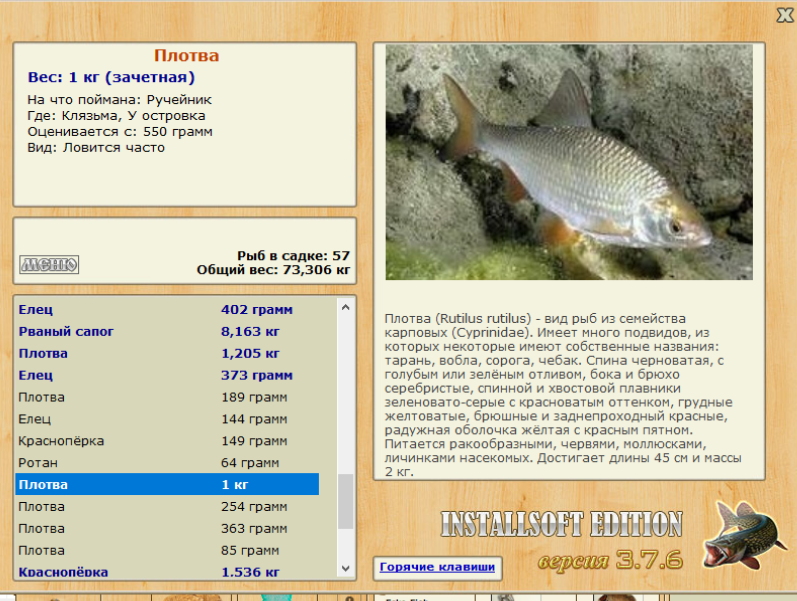Select the Краснопёрка 1,536 кг entry

click(x=167, y=571)
